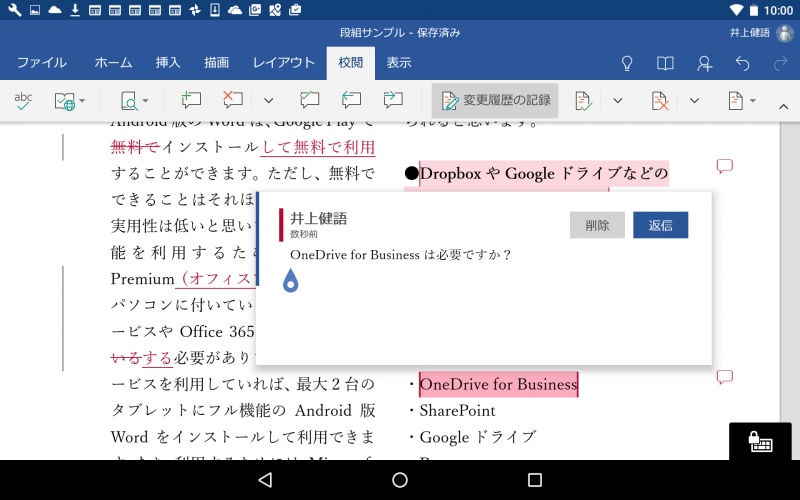Image resolution: width=800 pixels, height=500 pixels.
Task: Switch to the ホーム tab
Action: 113,62
